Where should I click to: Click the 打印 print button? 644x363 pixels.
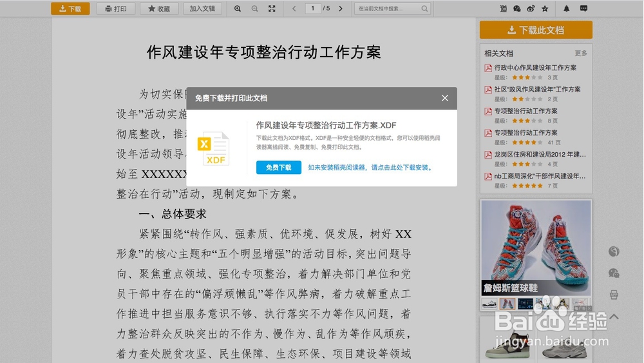point(116,8)
